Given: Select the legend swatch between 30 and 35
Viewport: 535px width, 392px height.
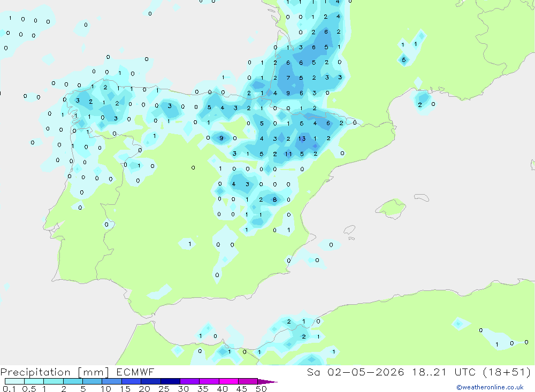Looking at the screenshot, I should click(x=190, y=381).
